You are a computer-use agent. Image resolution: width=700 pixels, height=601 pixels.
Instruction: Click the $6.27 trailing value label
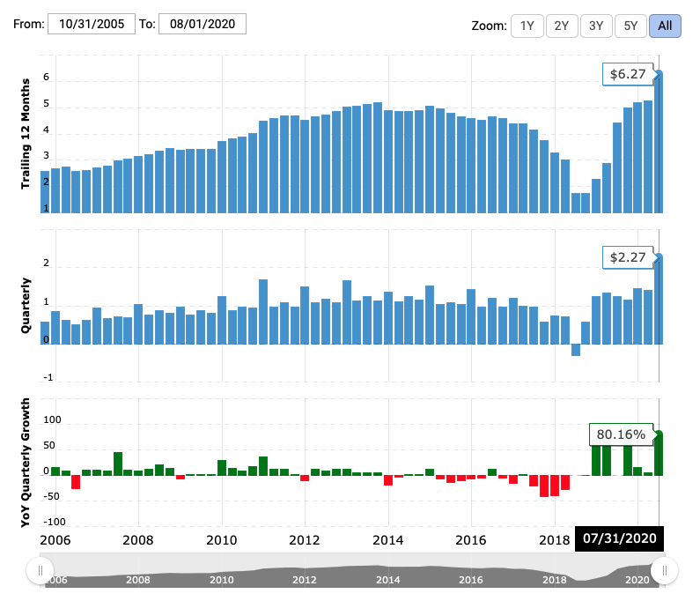629,75
